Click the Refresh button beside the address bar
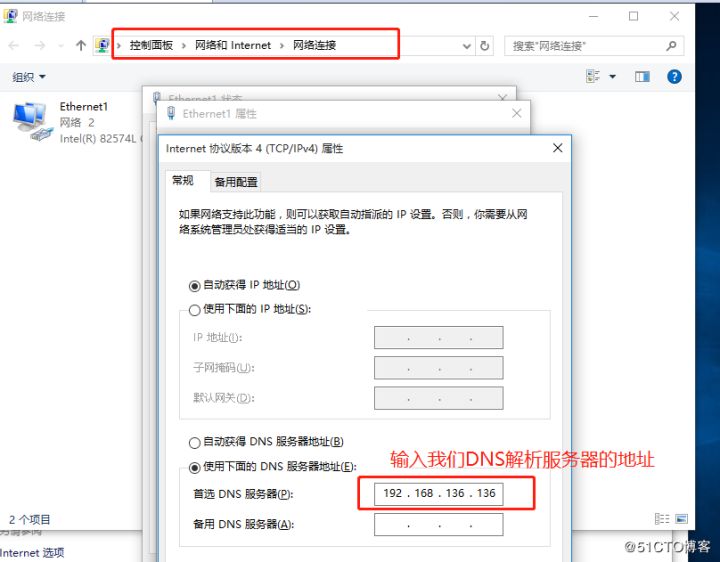 (x=485, y=46)
